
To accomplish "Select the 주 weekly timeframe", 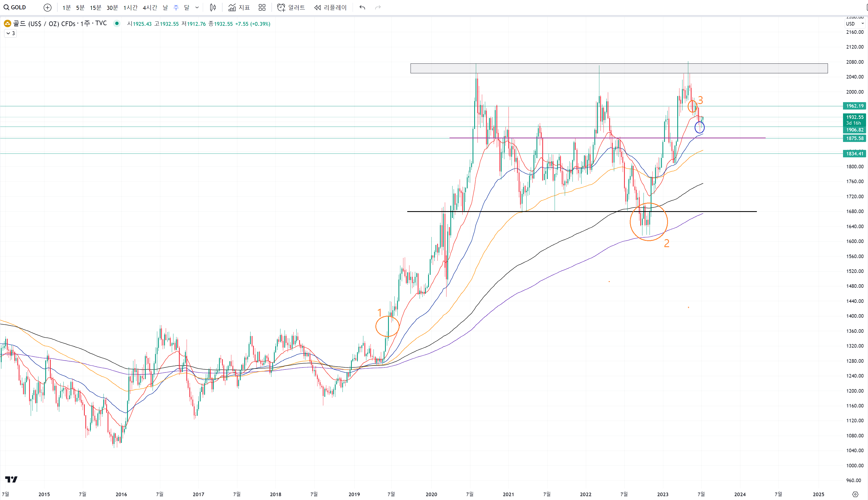I will click(176, 8).
